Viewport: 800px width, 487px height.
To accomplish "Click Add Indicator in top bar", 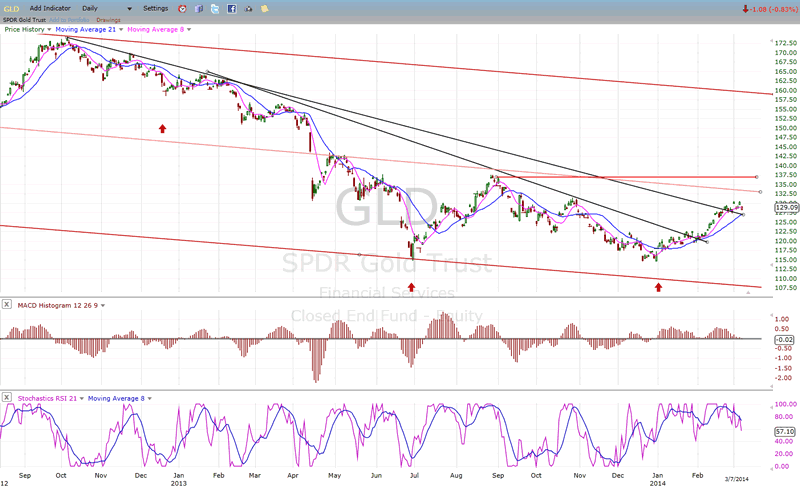I will tap(51, 8).
